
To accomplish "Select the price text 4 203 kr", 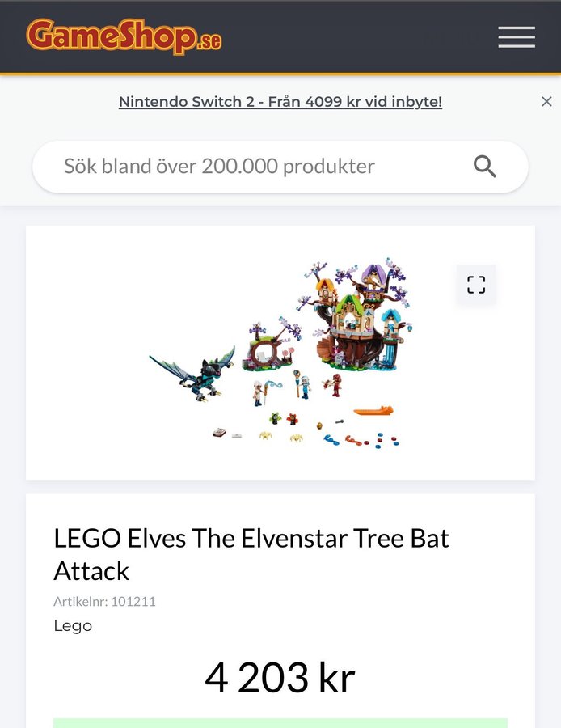I will pyautogui.click(x=280, y=678).
